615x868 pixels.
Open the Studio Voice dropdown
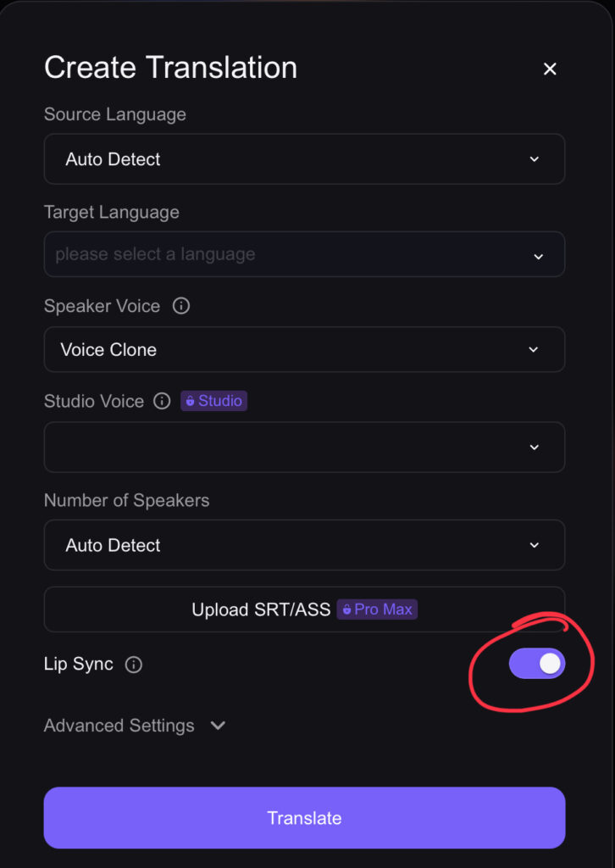[303, 447]
